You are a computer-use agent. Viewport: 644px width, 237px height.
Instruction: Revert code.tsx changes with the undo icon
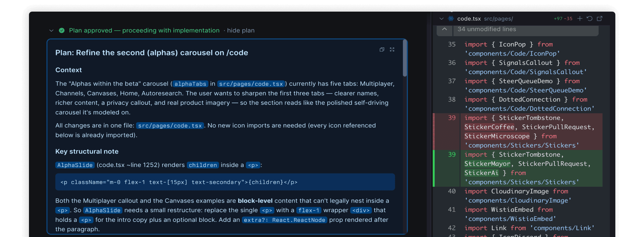(x=590, y=19)
